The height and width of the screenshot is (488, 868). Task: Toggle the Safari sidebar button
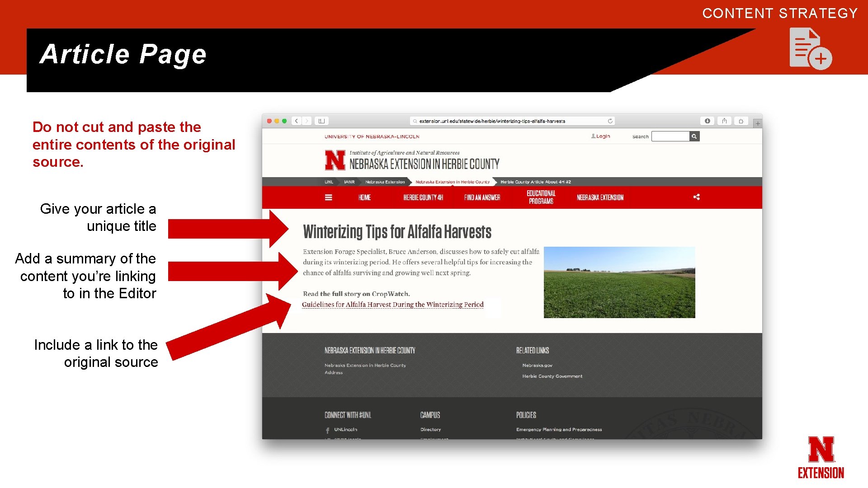[322, 121]
